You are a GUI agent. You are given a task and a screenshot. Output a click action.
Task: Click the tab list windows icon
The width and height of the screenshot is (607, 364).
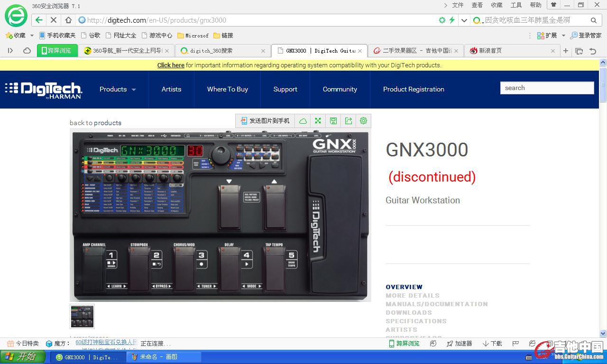579,51
